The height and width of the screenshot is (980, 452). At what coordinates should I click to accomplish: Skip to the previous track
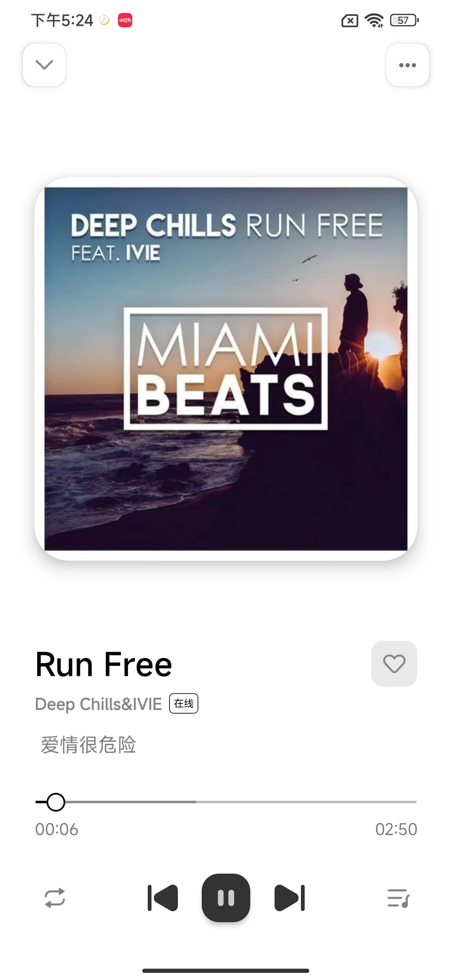[163, 898]
